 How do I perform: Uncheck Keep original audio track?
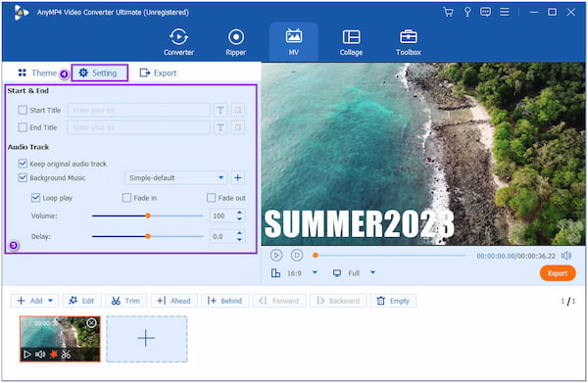pos(23,164)
